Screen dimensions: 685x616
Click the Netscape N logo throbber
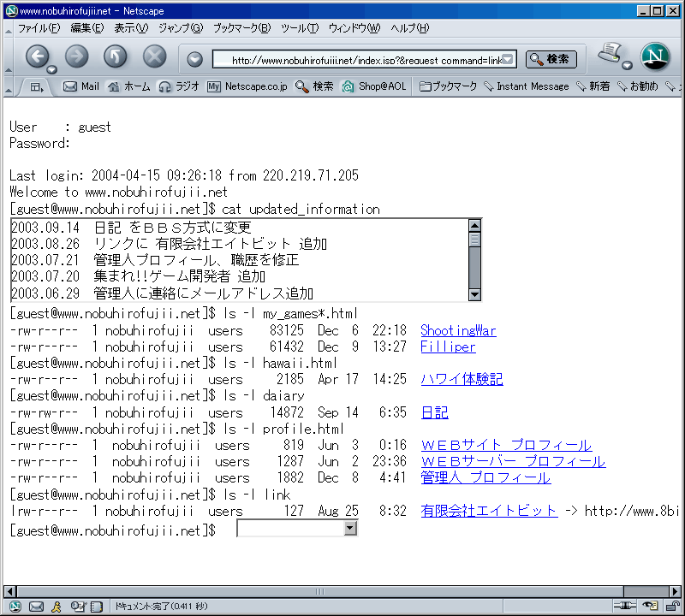point(655,56)
